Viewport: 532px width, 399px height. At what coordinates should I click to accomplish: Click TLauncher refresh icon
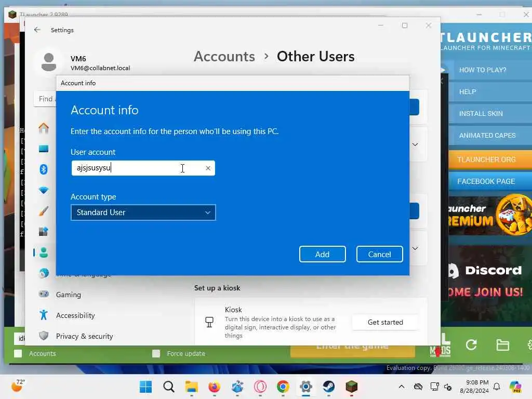(x=471, y=345)
